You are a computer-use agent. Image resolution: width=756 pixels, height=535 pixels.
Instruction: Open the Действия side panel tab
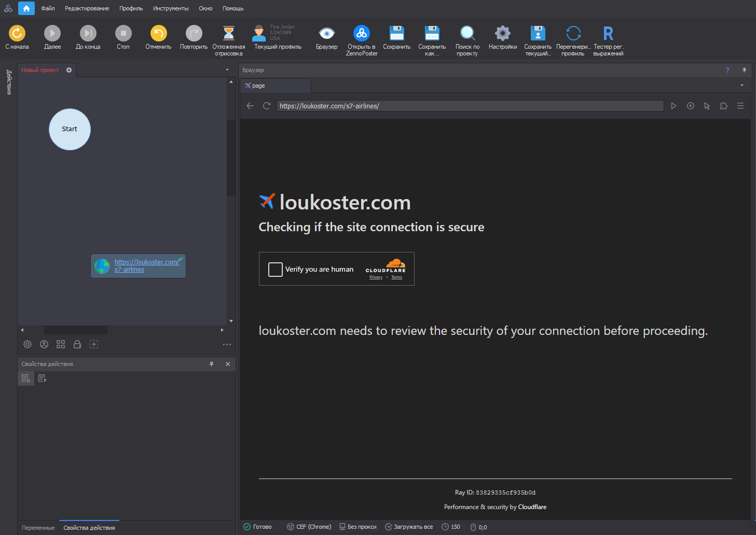coord(9,82)
